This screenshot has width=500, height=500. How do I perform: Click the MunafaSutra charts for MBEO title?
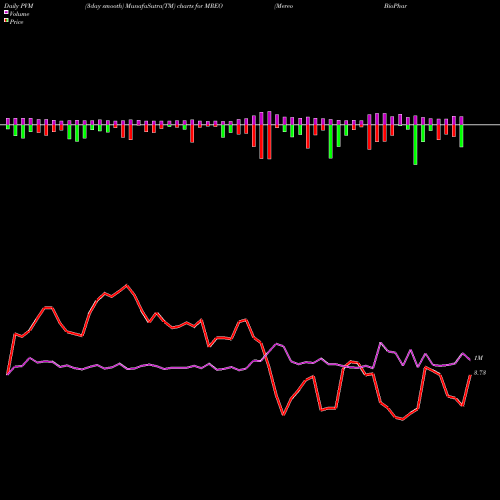coord(154,6)
